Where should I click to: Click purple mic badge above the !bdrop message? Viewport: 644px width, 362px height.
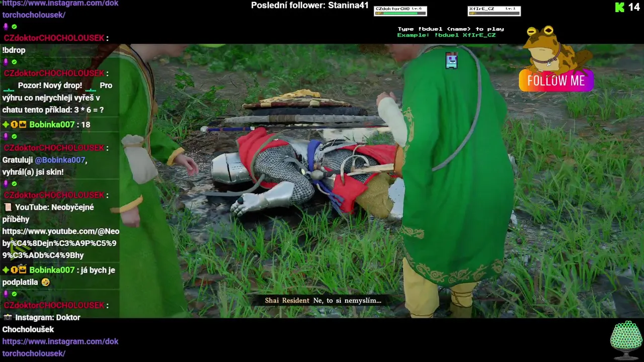click(x=6, y=27)
